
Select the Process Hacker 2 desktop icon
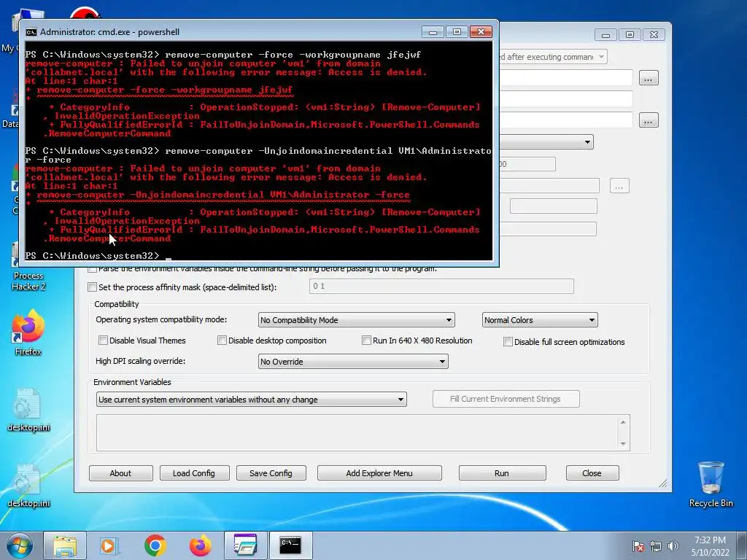tap(28, 281)
